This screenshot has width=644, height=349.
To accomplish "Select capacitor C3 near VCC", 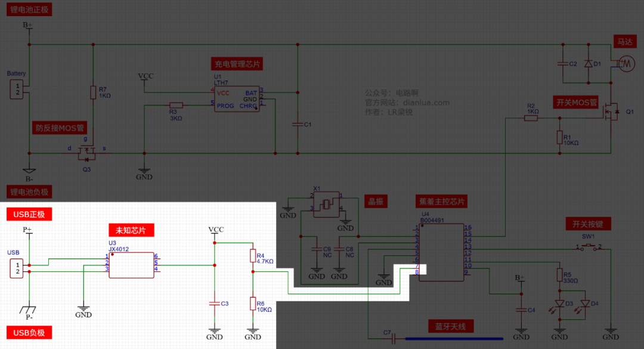I will [215, 304].
